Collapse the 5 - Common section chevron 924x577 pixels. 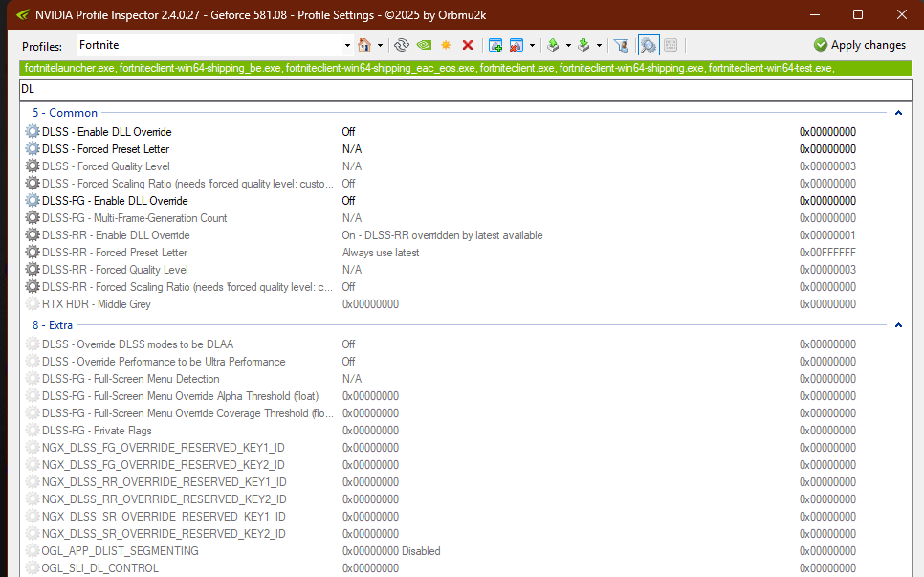pos(899,113)
